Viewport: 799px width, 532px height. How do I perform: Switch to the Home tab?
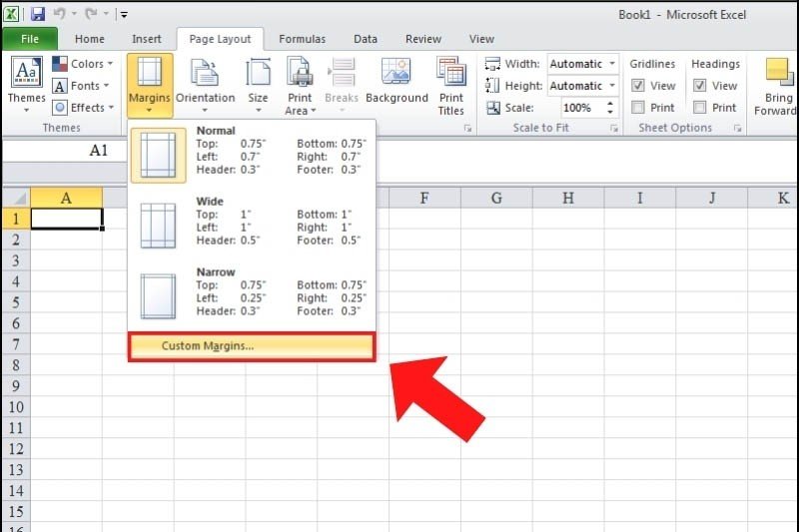point(90,39)
